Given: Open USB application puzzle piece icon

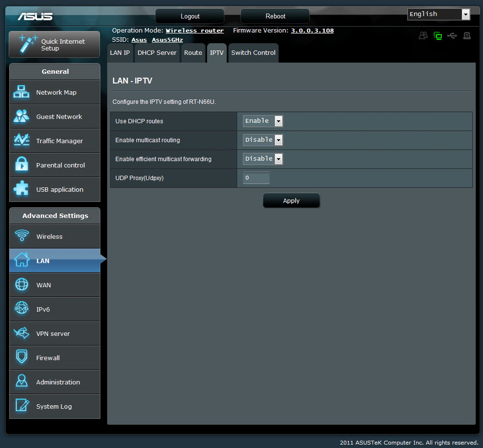Looking at the screenshot, I should 21,189.
